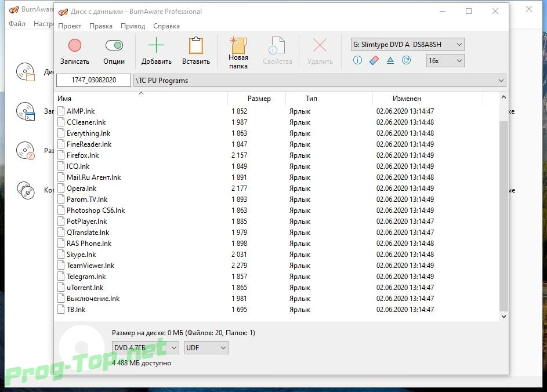
Task: Click the eraser erase-disc icon
Action: (x=374, y=60)
